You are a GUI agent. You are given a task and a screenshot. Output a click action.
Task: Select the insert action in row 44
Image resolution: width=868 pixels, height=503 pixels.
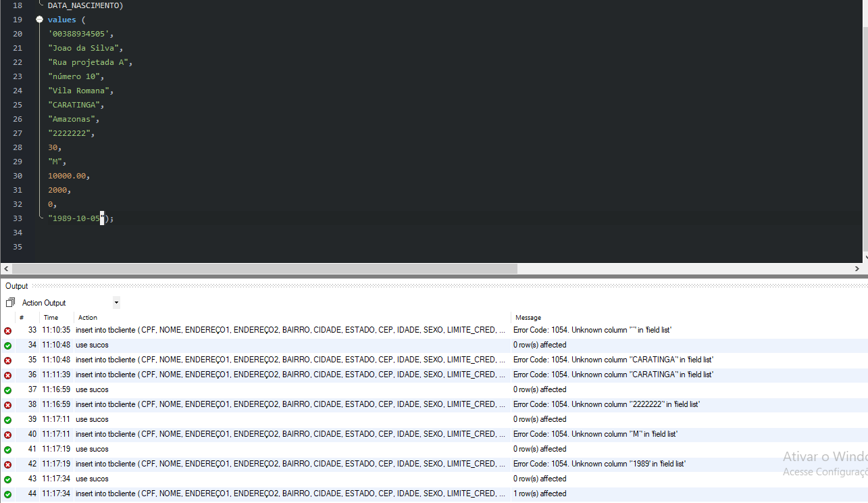pyautogui.click(x=290, y=494)
